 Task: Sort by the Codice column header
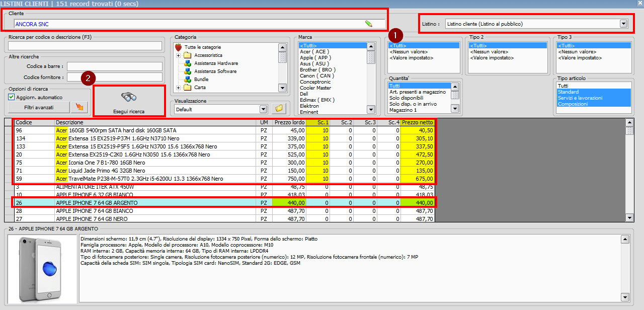(34, 122)
